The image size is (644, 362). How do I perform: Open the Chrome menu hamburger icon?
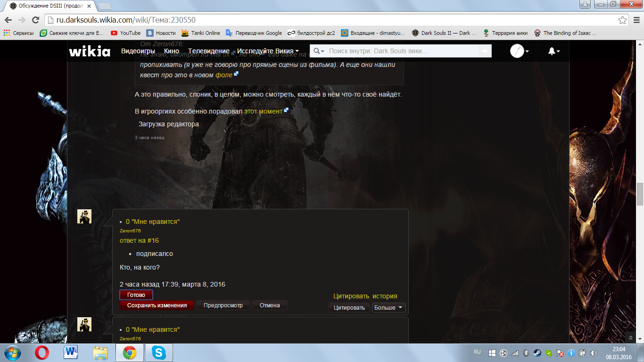636,20
